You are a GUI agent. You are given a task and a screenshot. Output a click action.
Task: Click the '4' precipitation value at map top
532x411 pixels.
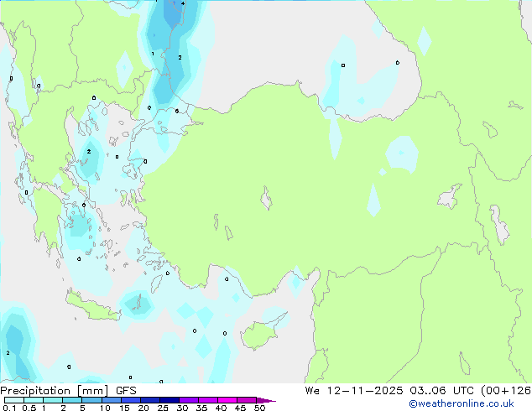tap(183, 3)
